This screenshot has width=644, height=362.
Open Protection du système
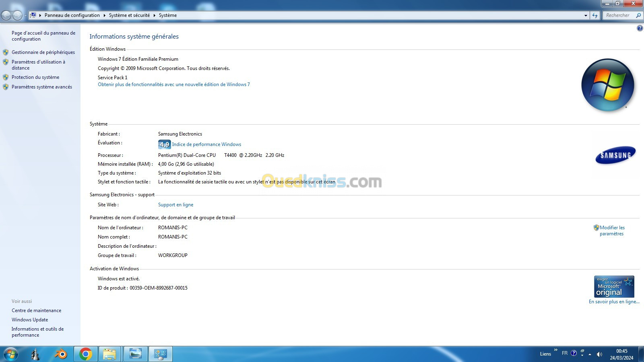(x=35, y=77)
